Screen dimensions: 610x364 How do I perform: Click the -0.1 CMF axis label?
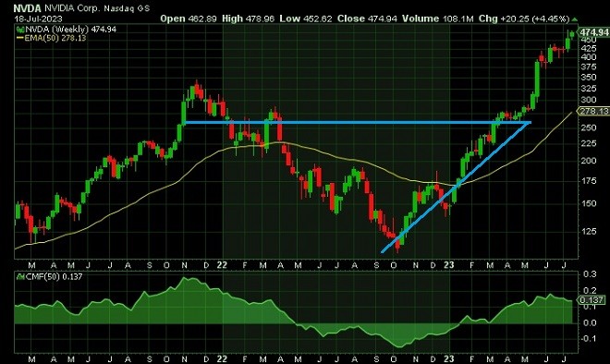589,338
